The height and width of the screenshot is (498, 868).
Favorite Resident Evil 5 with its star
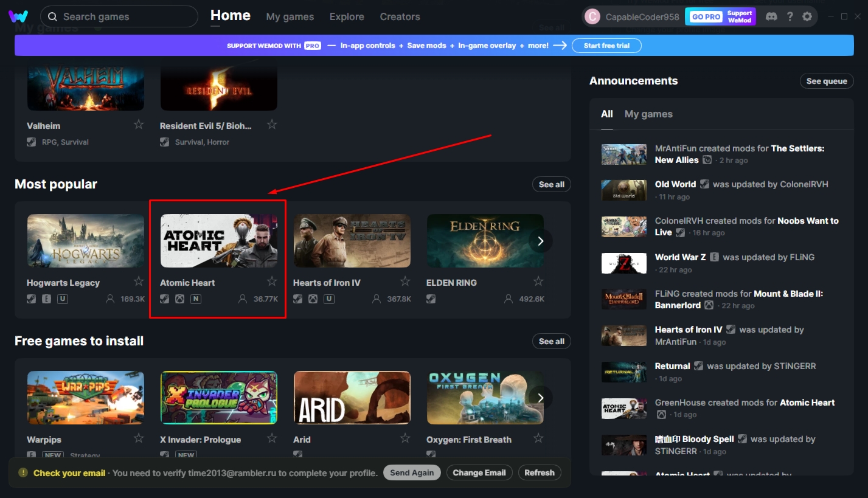coord(272,124)
